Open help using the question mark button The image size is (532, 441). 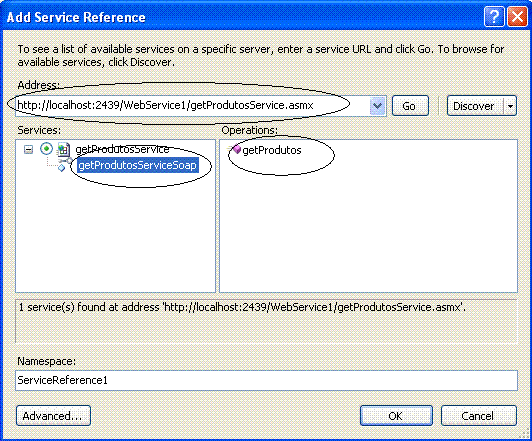tap(494, 16)
